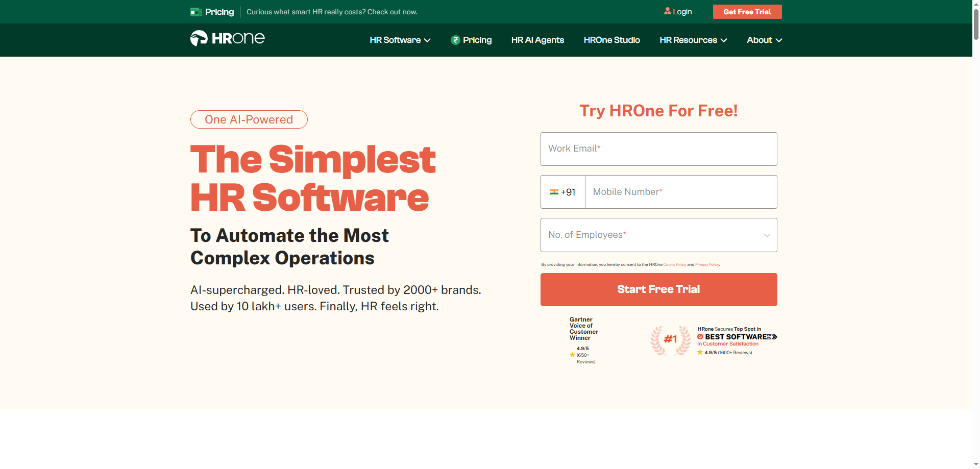Click the pricing card icon in top bar

[x=196, y=12]
